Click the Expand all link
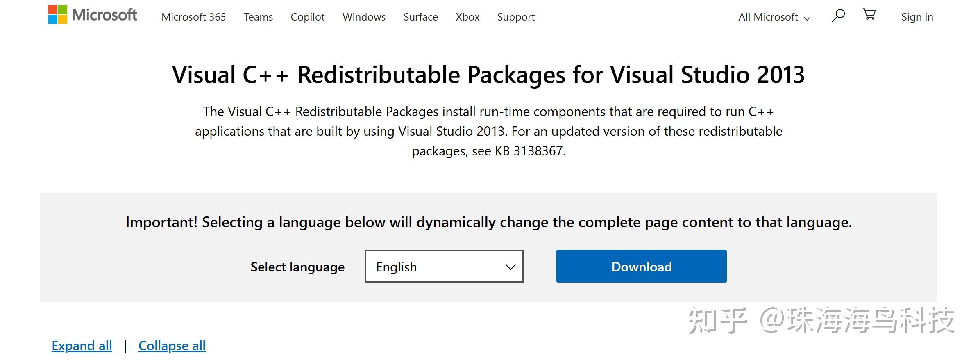This screenshot has width=980, height=360. coord(82,346)
